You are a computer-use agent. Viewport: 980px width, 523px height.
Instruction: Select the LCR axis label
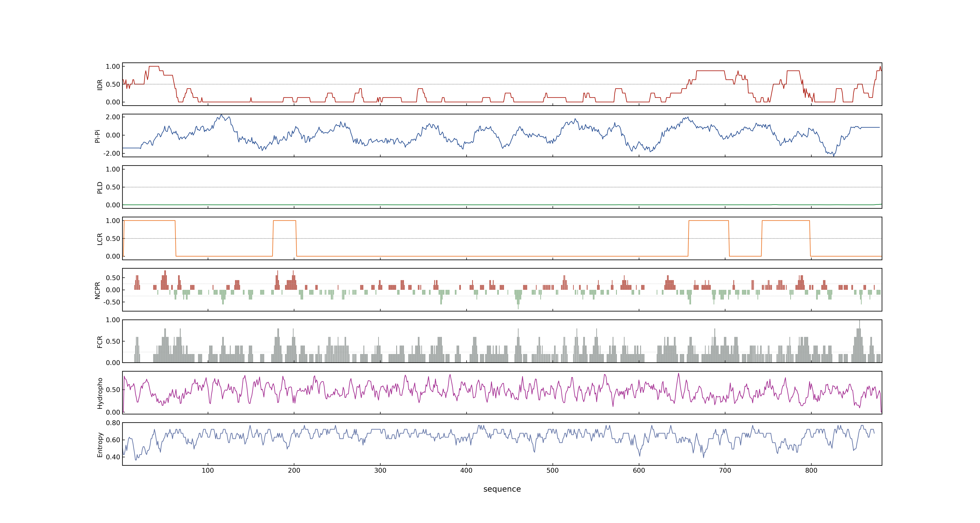[100, 239]
